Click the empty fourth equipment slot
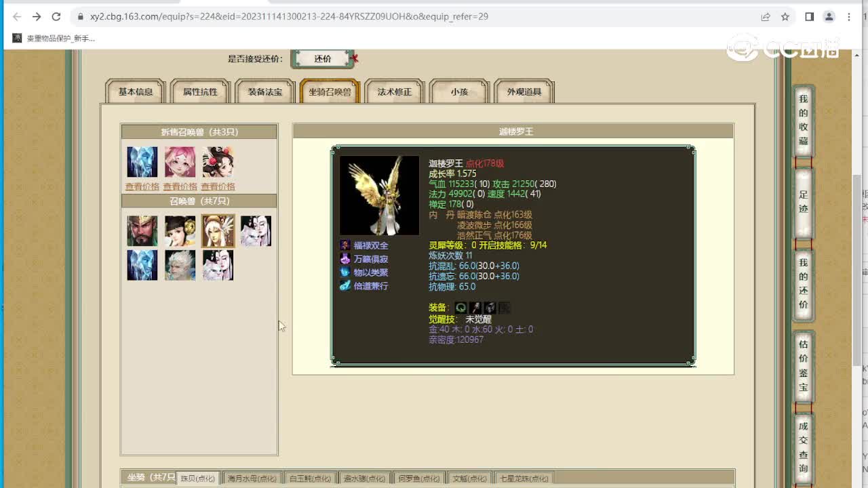 (x=505, y=308)
